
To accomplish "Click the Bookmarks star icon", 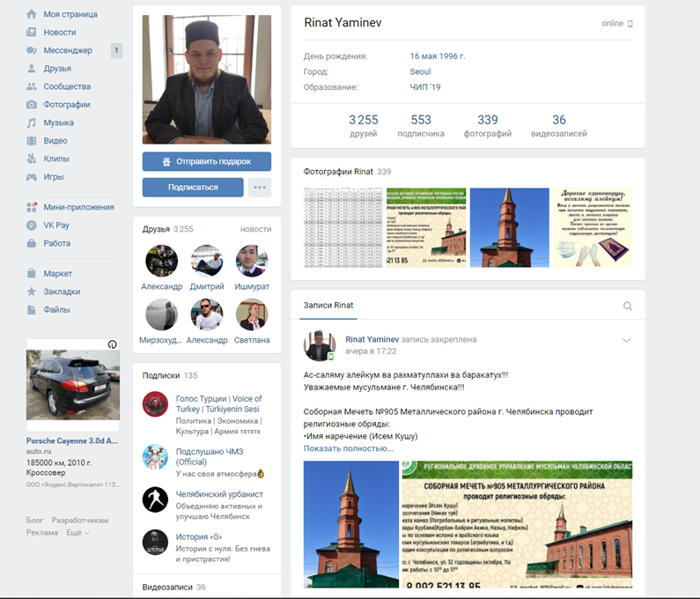I will (32, 292).
